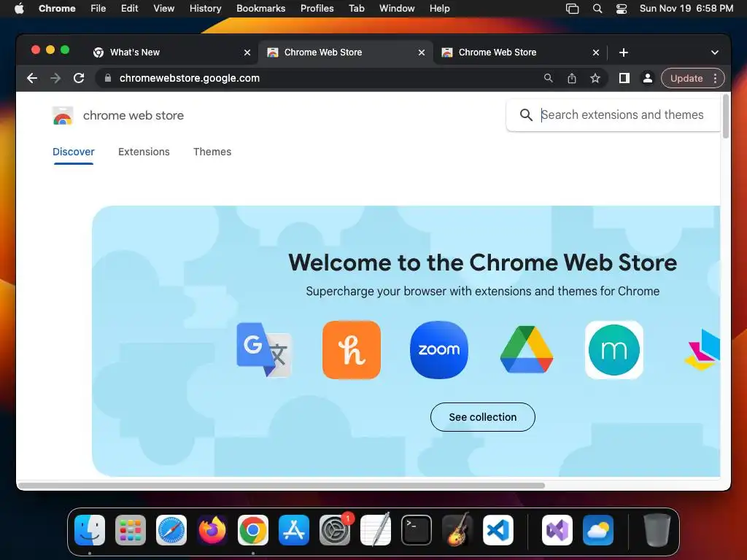Open Spotlight search in menu bar
The image size is (747, 560).
(597, 8)
